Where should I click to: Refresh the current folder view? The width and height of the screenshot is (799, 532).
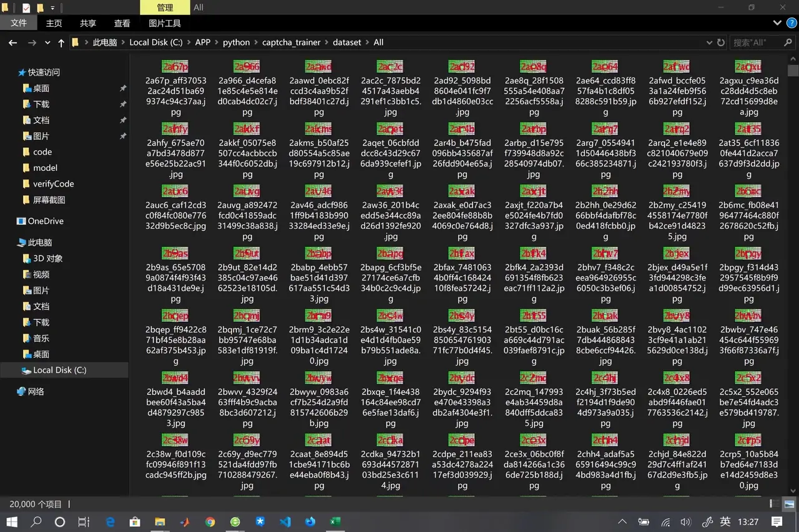pyautogui.click(x=721, y=42)
